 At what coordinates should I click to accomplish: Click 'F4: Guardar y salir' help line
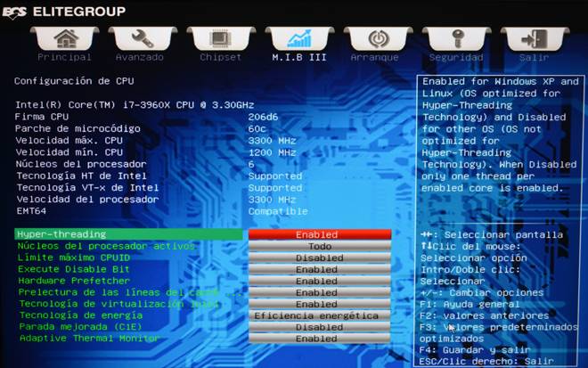tap(475, 350)
